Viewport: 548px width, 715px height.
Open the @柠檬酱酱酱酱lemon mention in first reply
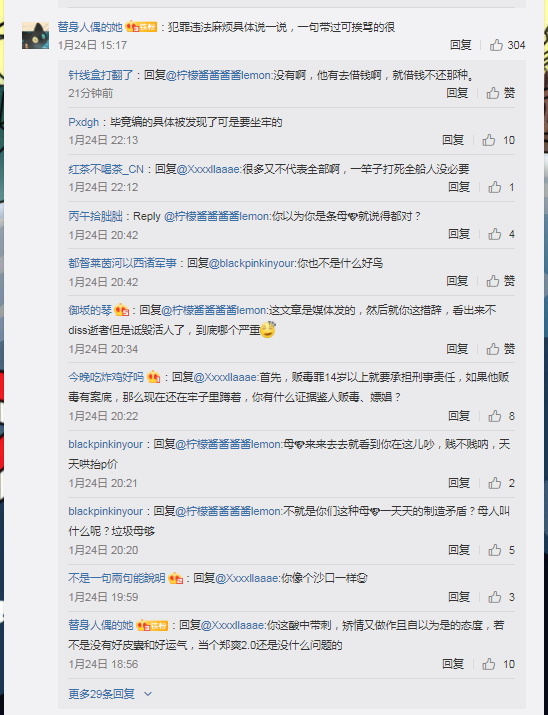coord(219,75)
